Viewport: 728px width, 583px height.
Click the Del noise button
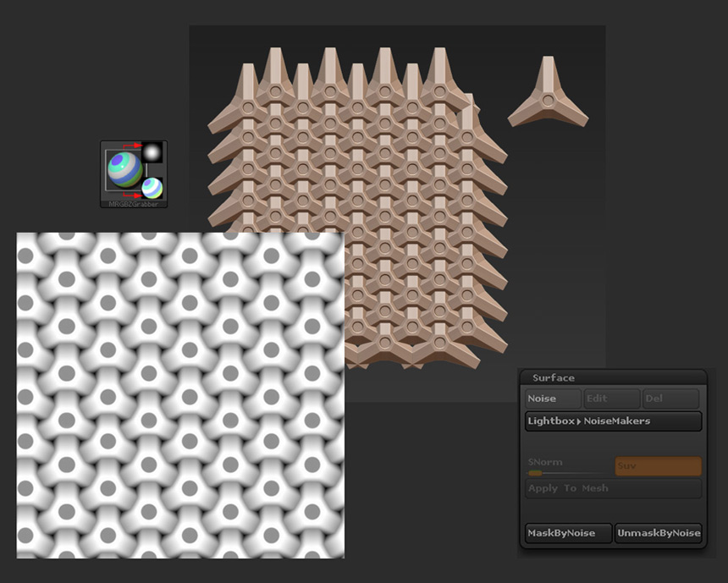coord(670,399)
